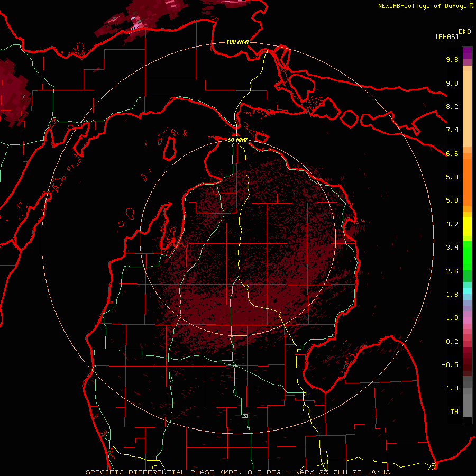This screenshot has height=476, width=476.
Task: Pick the purple swatch atop the color bar
Action: click(x=467, y=53)
